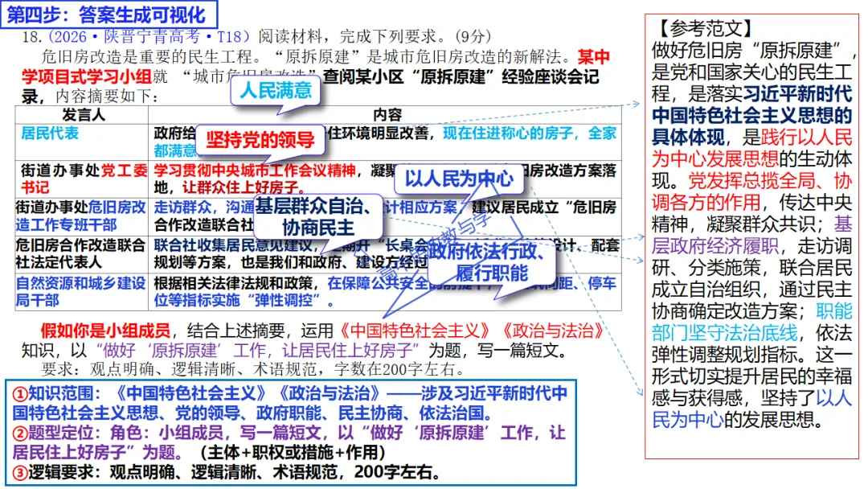Viewport: 868px width, 489px height.
Task: Select the '街道办事处党工委书记' cell
Action: coord(82,179)
